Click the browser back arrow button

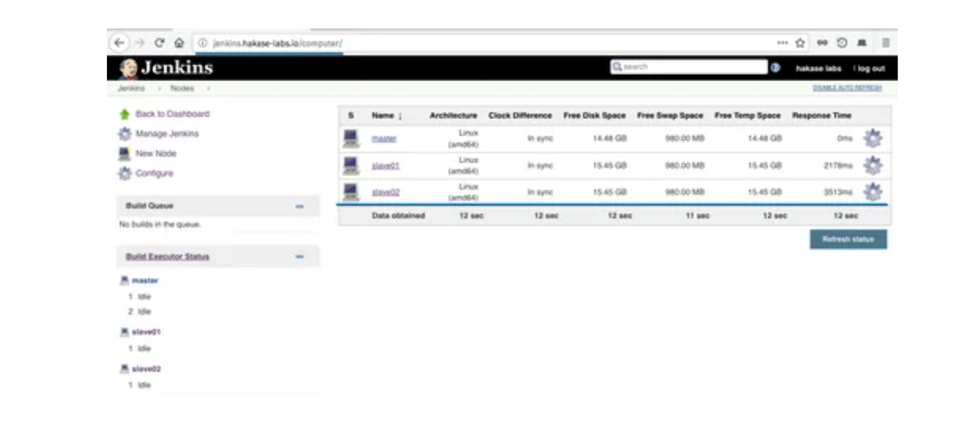(119, 43)
